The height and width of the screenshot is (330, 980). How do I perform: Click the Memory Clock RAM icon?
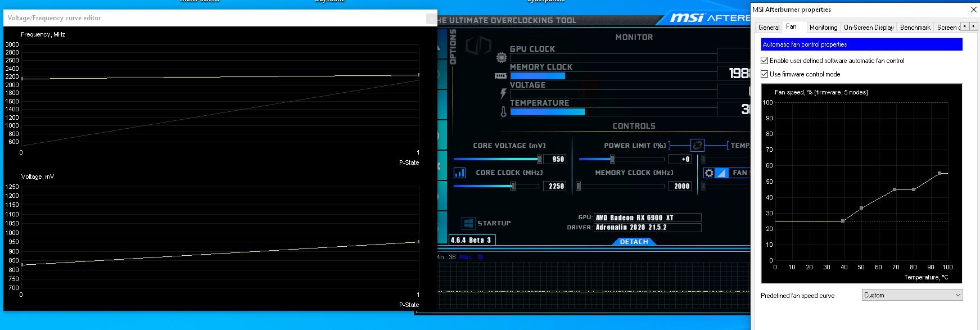coord(500,75)
